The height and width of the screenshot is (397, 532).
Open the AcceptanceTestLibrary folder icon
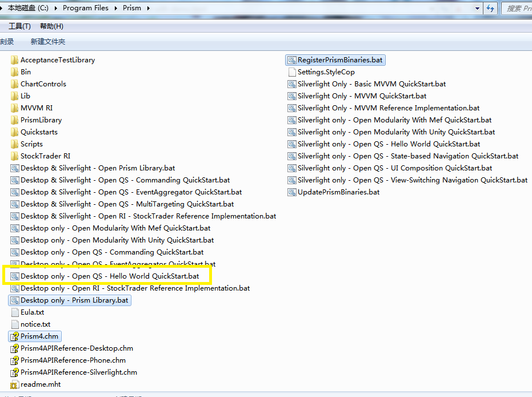pos(14,60)
